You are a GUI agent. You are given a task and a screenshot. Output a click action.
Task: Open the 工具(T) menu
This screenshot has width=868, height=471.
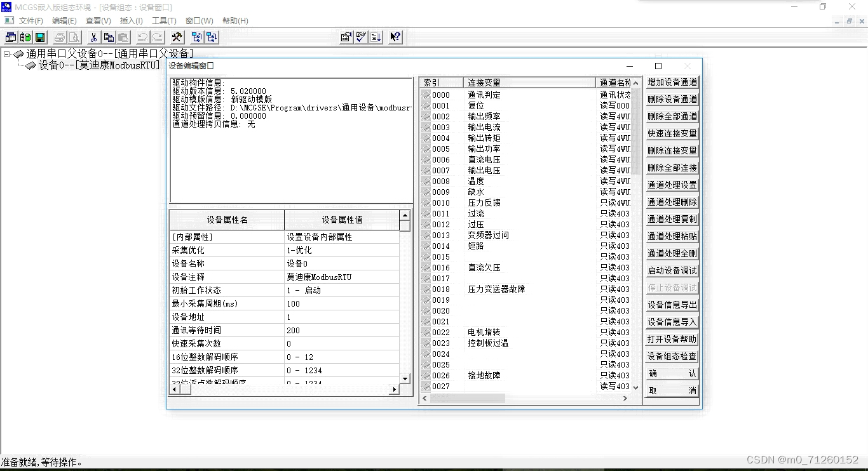point(164,21)
